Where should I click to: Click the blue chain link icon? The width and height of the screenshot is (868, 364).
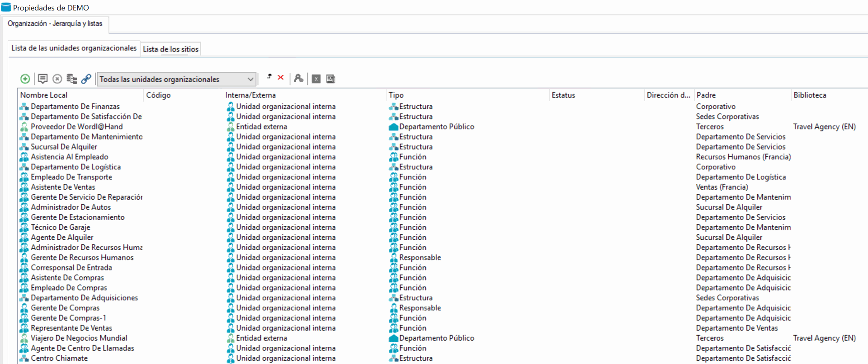tap(86, 79)
